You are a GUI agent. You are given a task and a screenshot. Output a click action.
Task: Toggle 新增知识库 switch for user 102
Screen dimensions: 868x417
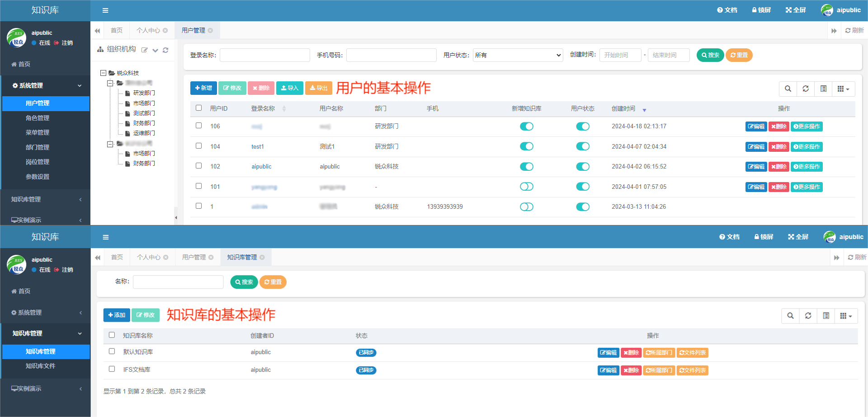tap(527, 167)
